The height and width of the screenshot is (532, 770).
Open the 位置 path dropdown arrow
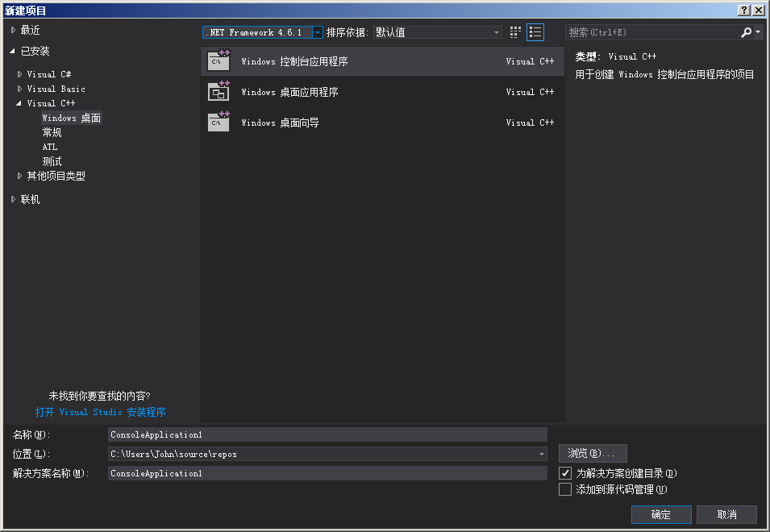click(x=542, y=454)
